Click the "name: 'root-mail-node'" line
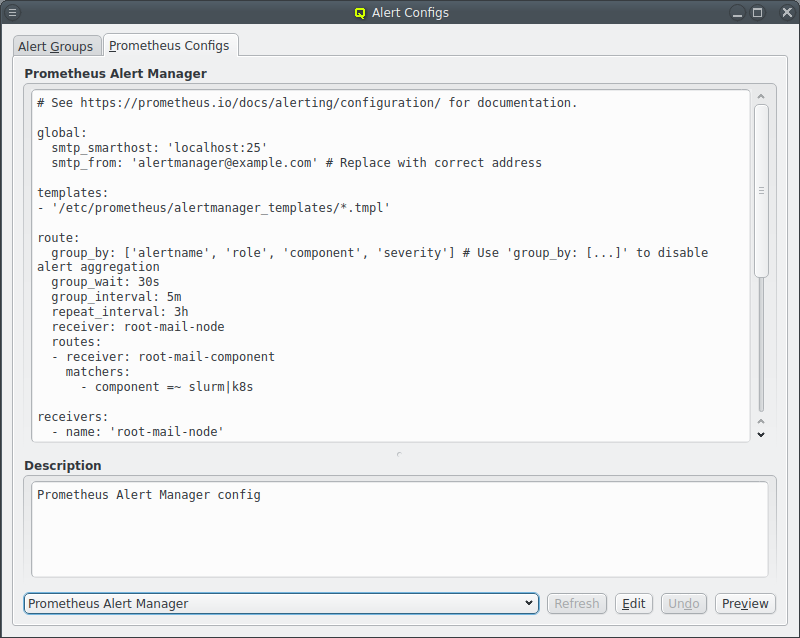The height and width of the screenshot is (638, 800). point(138,432)
